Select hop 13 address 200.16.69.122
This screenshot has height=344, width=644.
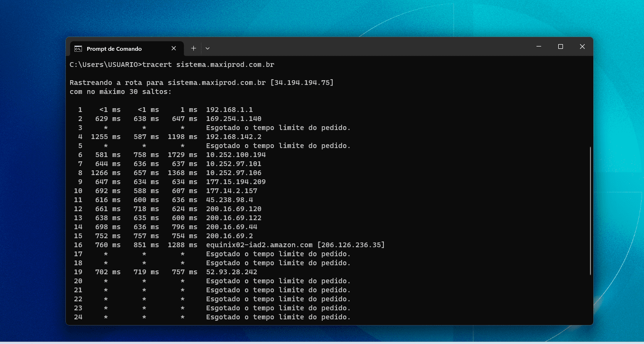click(x=234, y=218)
